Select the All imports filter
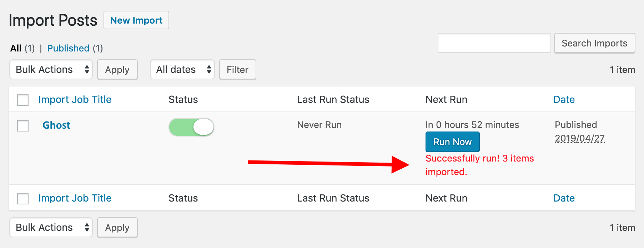 16,48
